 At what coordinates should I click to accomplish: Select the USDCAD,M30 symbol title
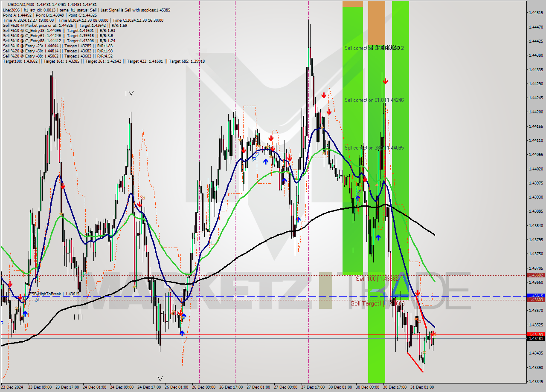21,4
